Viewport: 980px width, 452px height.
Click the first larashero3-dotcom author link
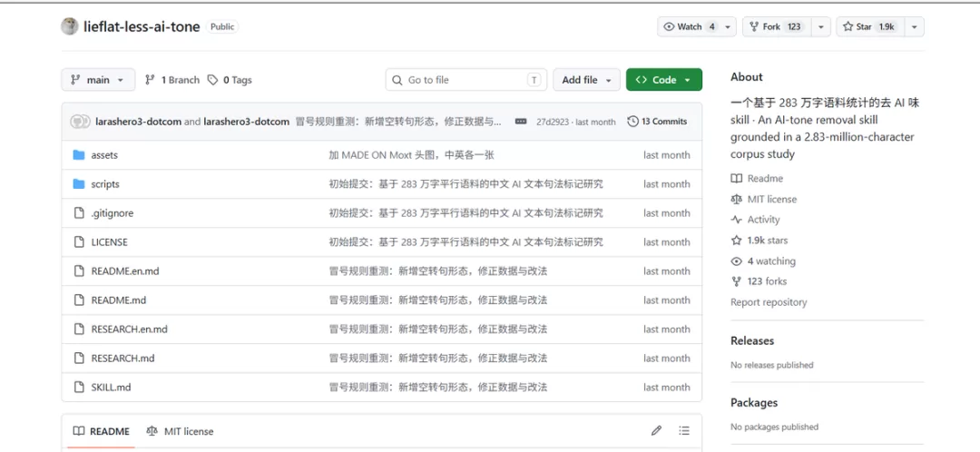(x=138, y=122)
